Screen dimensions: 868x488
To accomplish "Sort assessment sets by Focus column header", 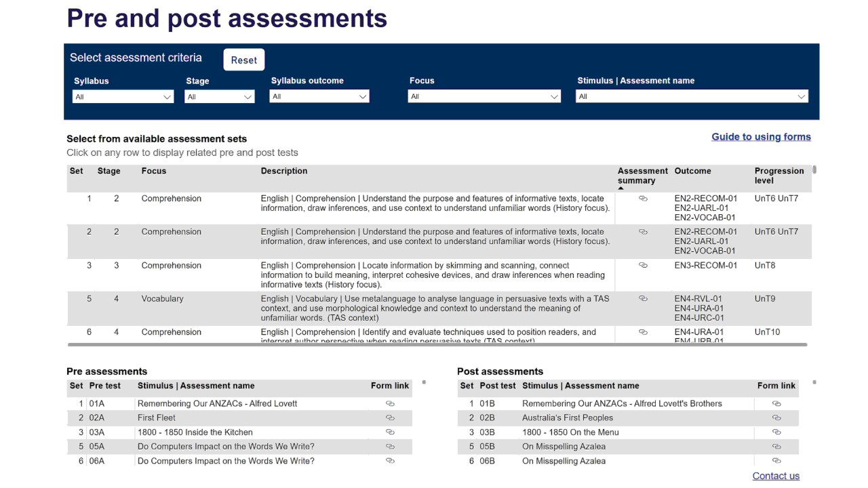I will [x=154, y=171].
